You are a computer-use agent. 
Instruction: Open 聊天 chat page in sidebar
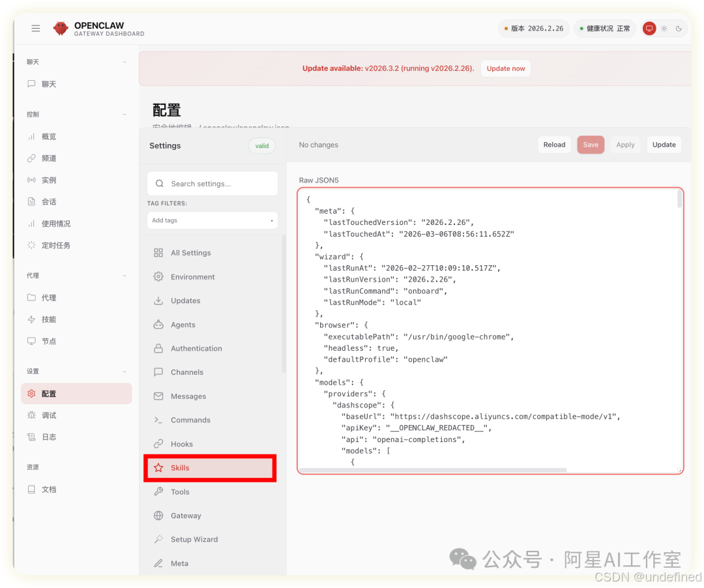click(x=76, y=84)
